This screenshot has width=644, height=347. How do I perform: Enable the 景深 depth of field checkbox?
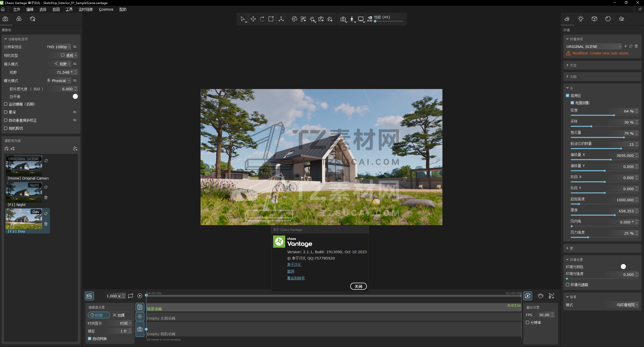click(6, 112)
